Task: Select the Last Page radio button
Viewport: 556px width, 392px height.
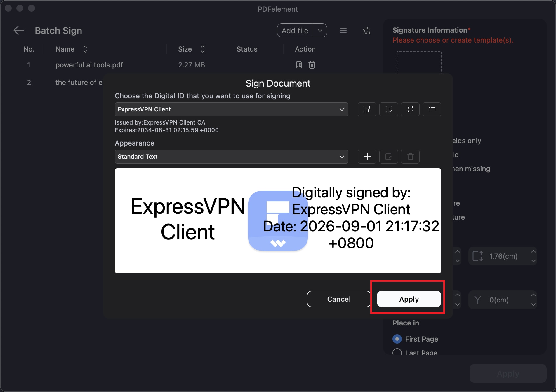Action: point(397,352)
